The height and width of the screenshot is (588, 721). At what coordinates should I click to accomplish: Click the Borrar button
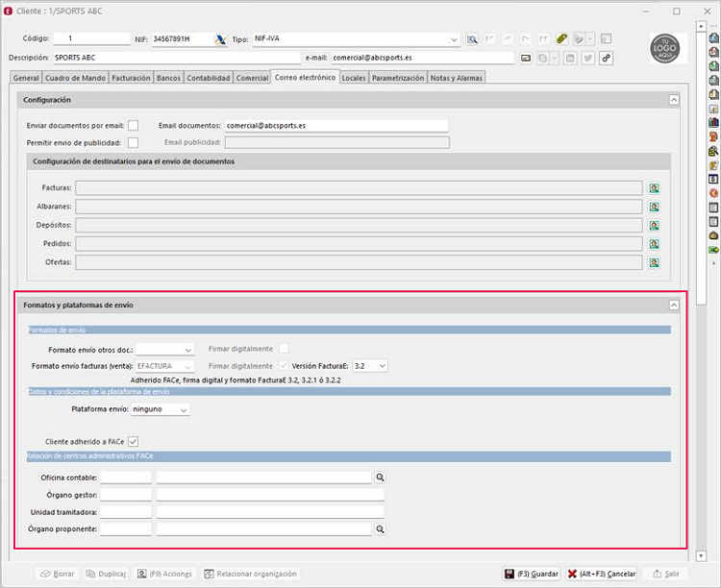[x=58, y=574]
